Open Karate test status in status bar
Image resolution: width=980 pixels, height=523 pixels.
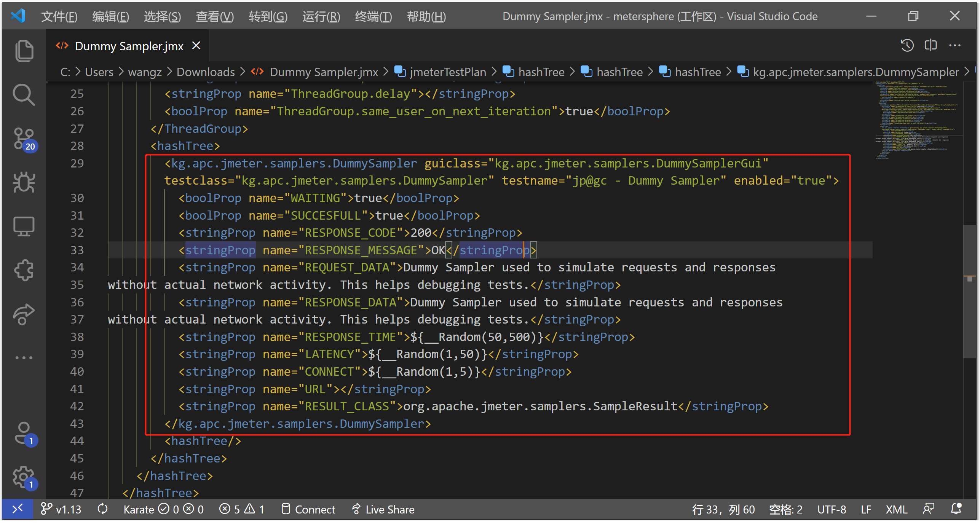(x=163, y=509)
